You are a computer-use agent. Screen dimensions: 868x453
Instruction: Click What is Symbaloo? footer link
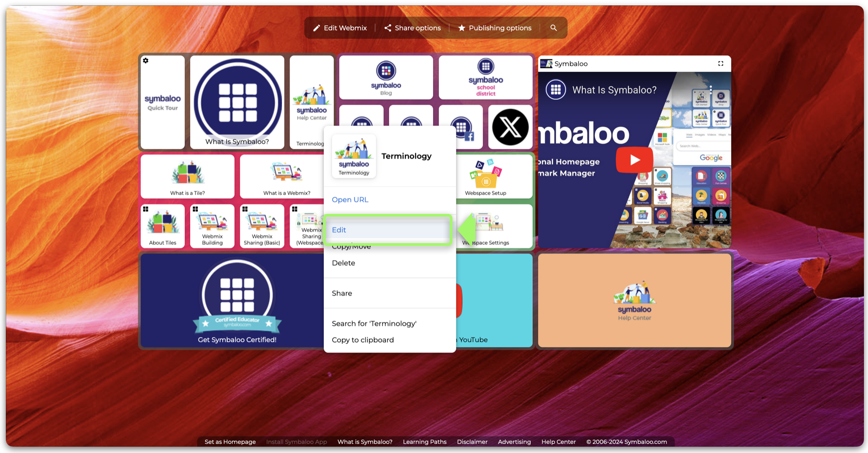tap(365, 442)
